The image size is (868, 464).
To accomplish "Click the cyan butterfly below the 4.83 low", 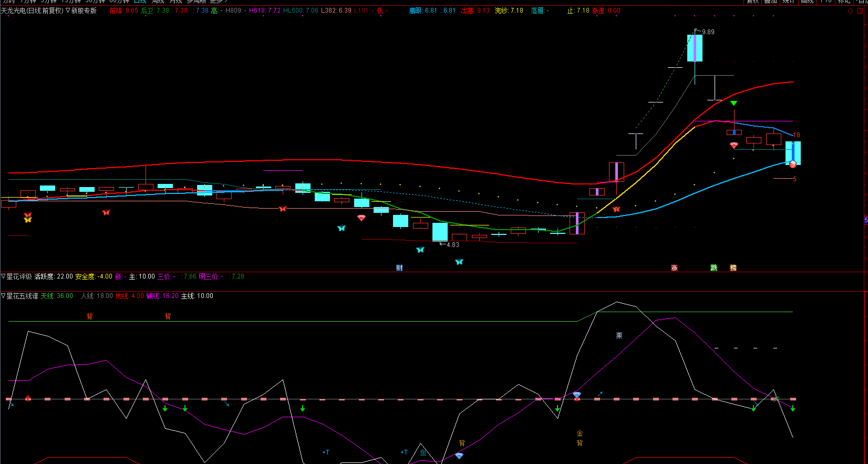I will point(459,262).
